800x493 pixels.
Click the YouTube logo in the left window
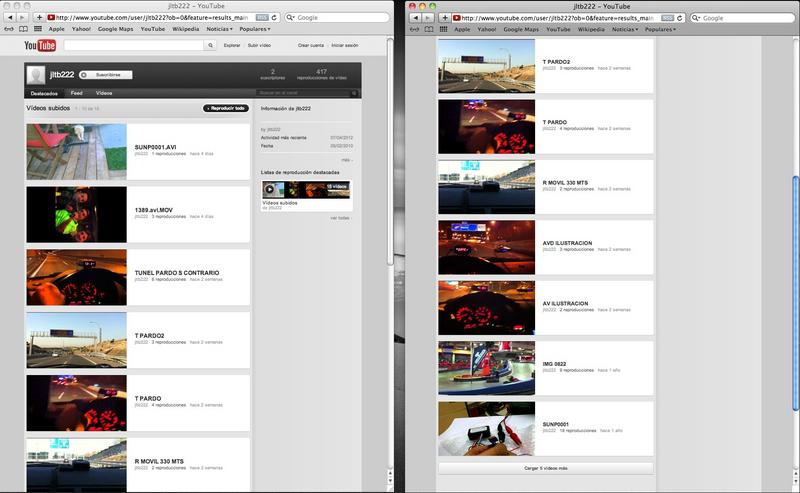(40, 45)
